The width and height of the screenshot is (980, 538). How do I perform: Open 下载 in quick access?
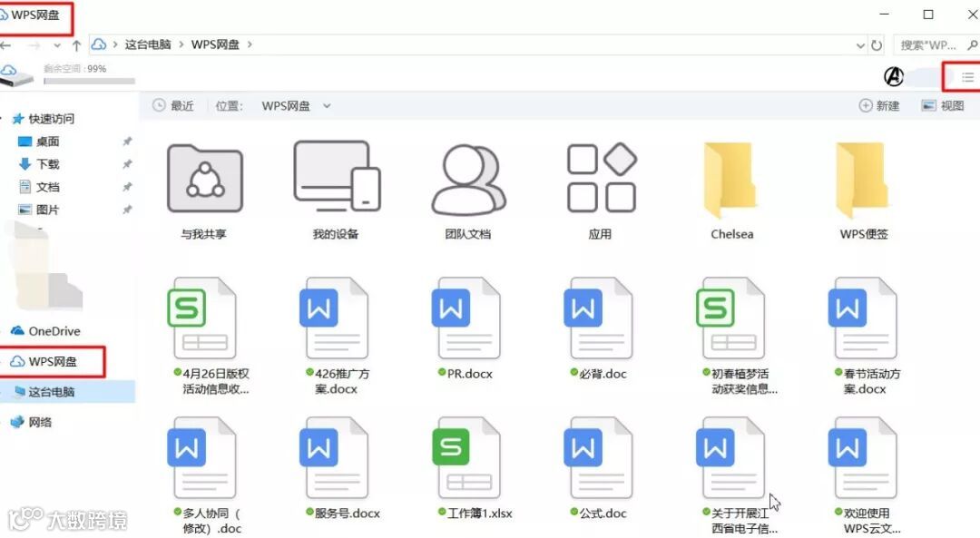[x=39, y=163]
